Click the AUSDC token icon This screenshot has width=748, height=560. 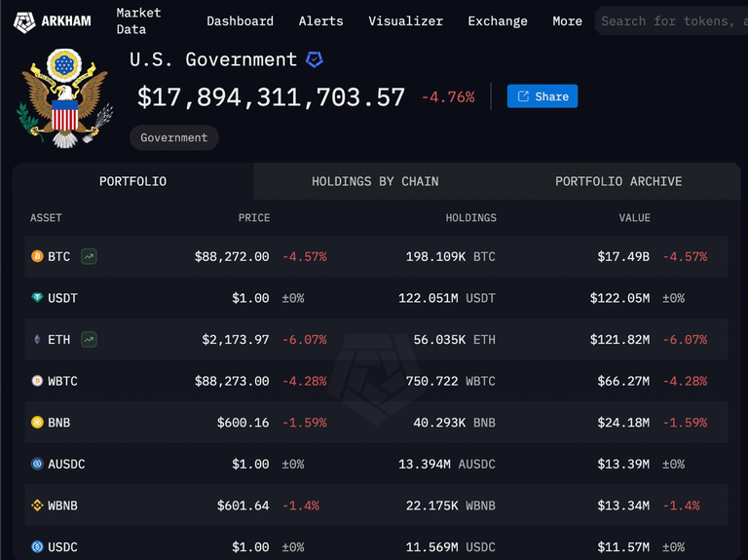click(37, 465)
